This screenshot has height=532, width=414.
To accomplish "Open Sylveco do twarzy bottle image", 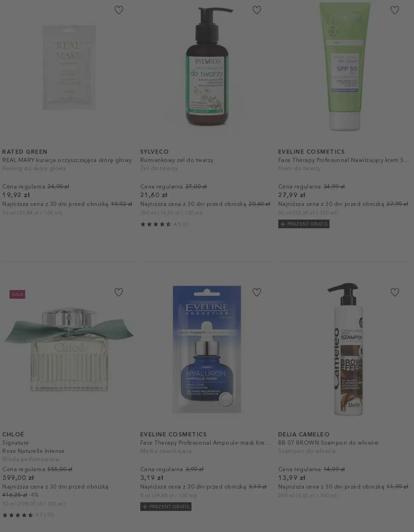I will [x=207, y=66].
